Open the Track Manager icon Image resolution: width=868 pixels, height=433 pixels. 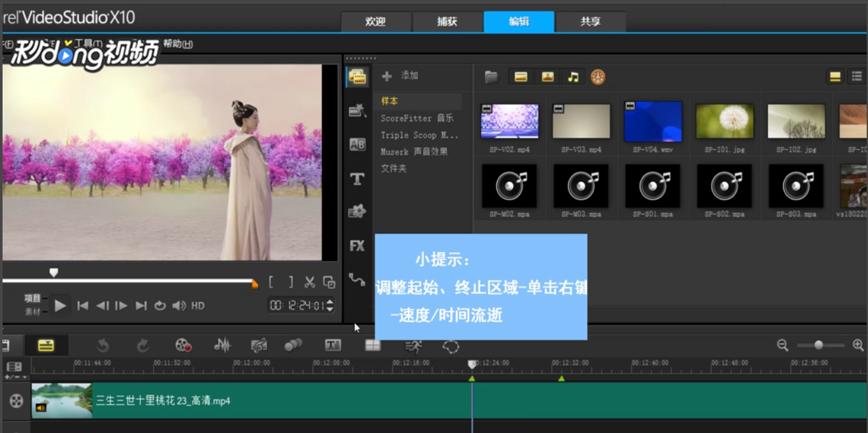tap(14, 367)
